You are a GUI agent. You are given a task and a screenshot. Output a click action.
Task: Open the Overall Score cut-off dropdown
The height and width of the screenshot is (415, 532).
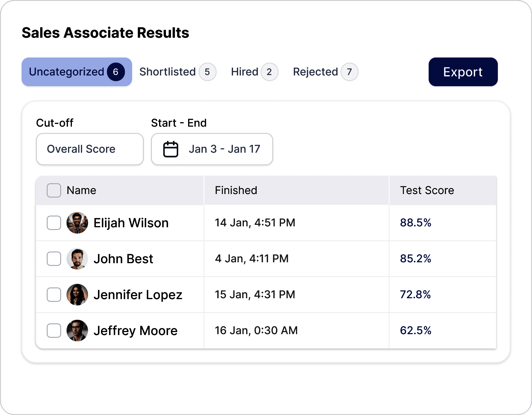[90, 149]
